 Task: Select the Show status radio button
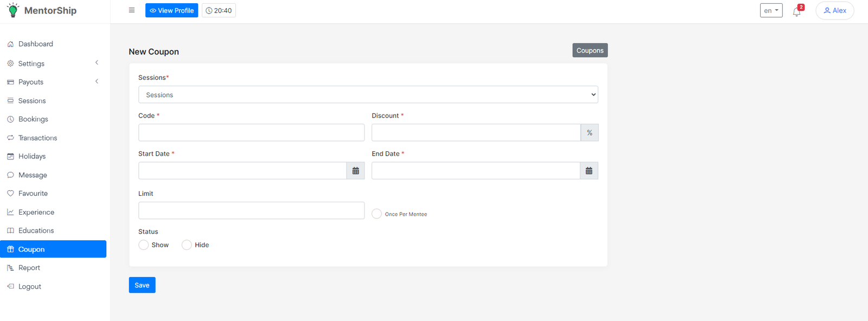144,245
